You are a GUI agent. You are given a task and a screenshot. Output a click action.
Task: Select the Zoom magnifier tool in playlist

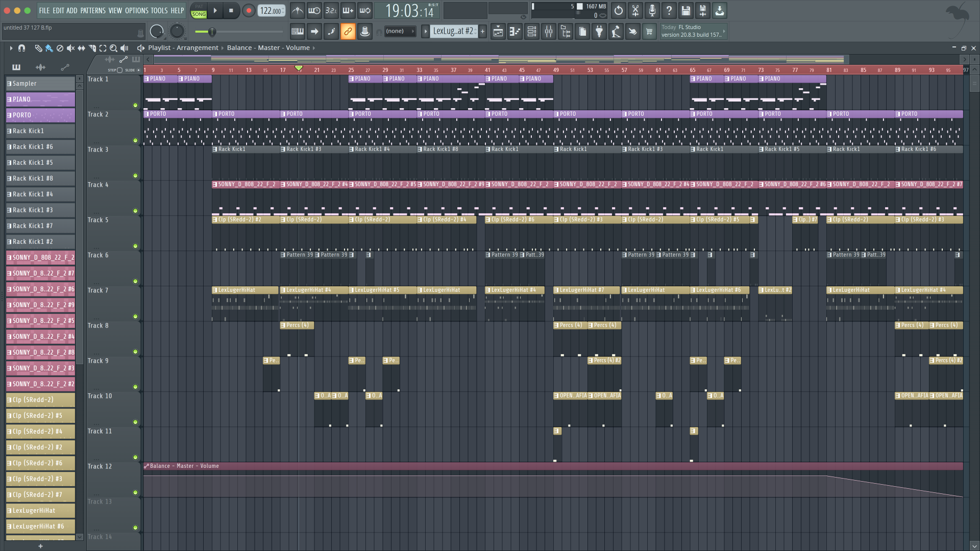point(114,48)
